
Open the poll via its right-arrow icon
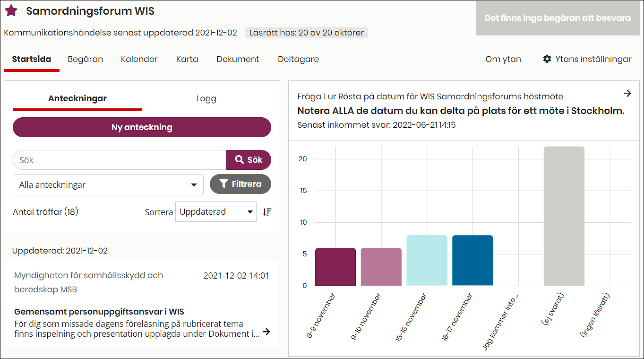(x=627, y=93)
